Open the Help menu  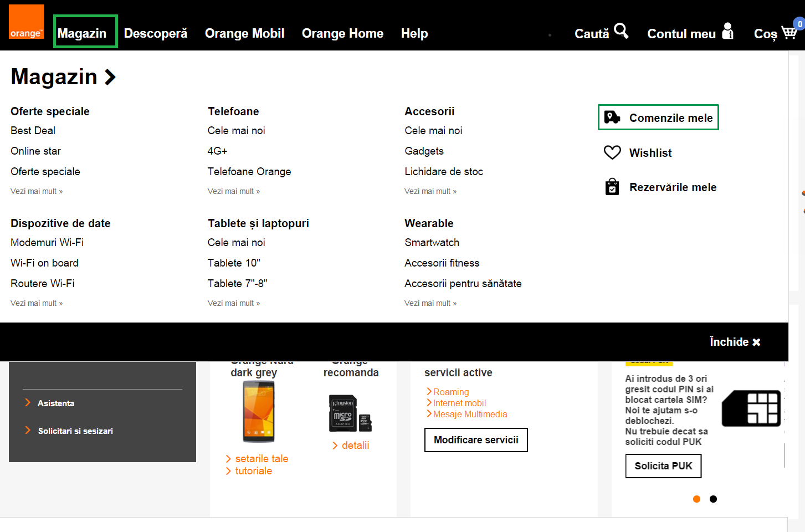[x=414, y=33]
